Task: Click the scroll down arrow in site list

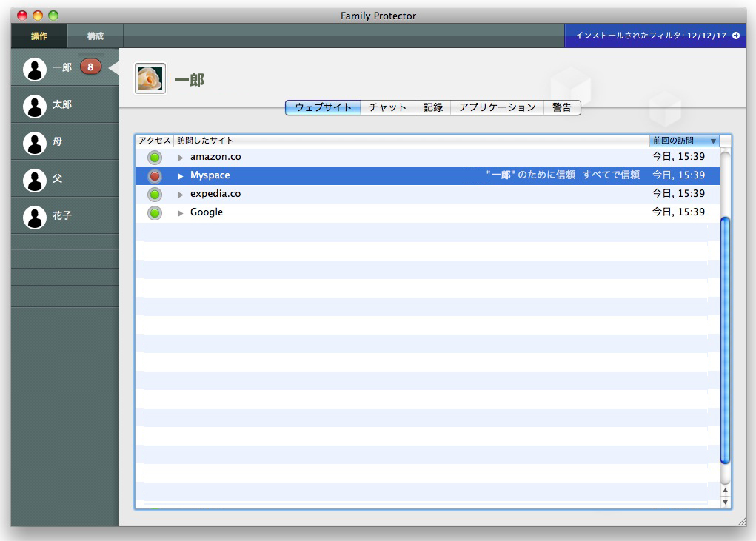Action: 725,502
